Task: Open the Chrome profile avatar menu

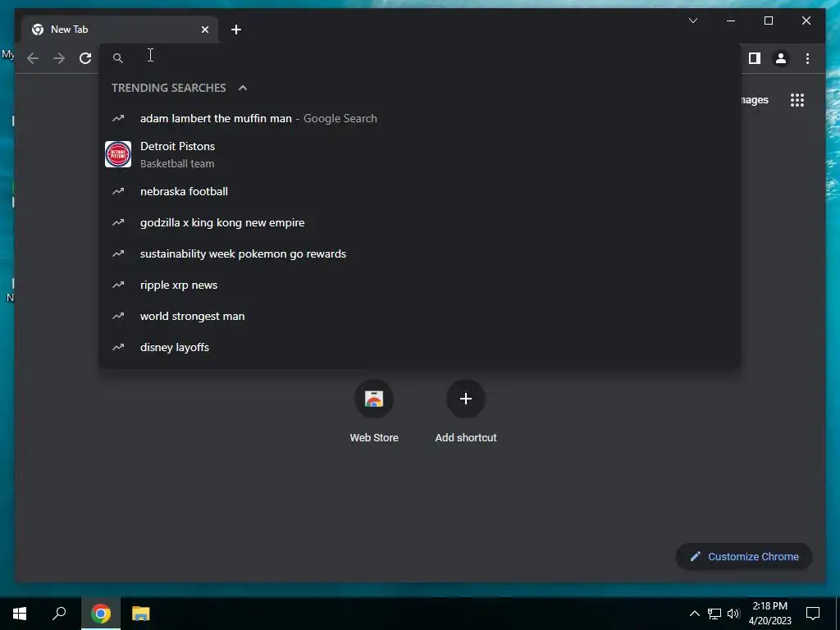Action: click(781, 58)
